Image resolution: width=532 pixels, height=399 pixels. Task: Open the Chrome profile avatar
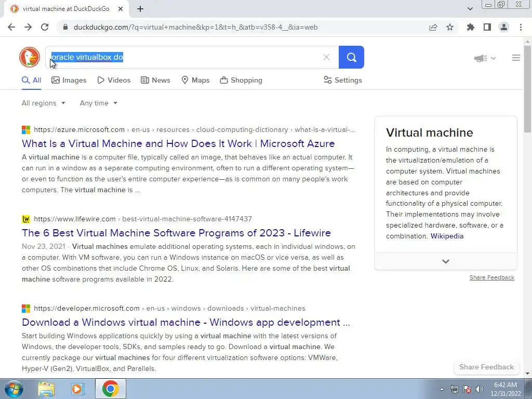pos(504,27)
